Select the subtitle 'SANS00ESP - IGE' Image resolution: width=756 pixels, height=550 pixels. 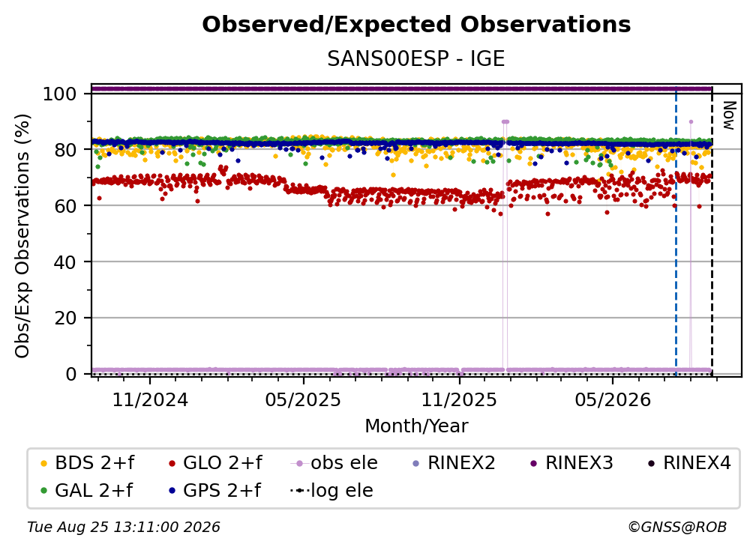click(416, 59)
